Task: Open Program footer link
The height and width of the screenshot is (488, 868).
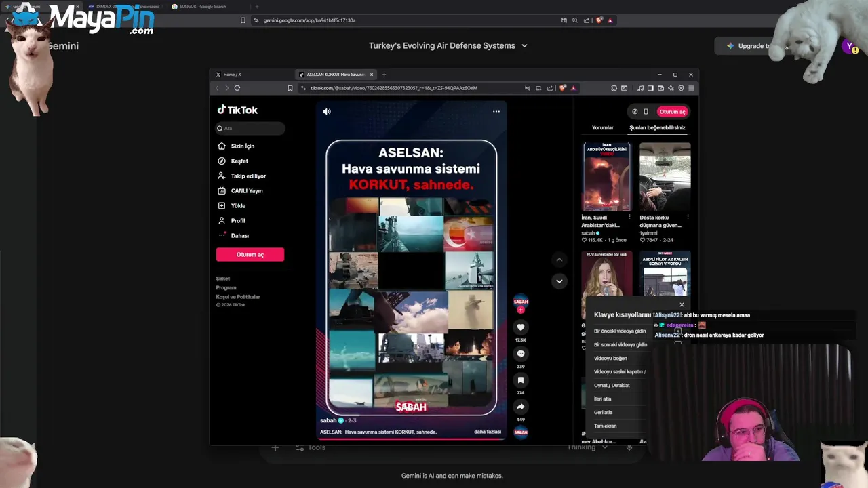Action: click(226, 287)
